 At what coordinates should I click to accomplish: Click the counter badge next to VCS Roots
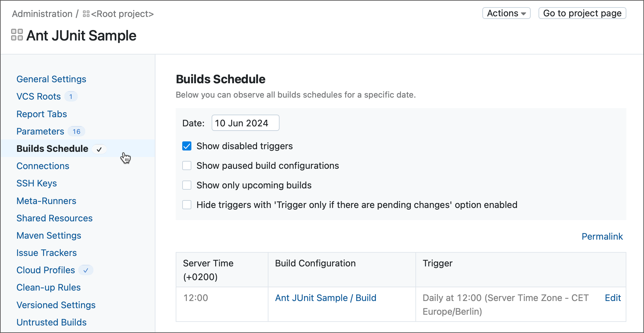tap(71, 96)
